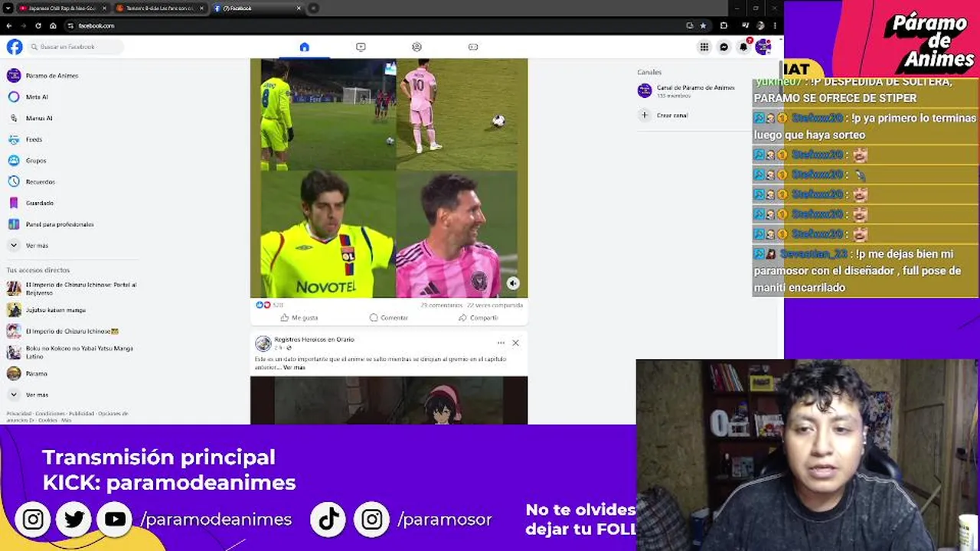Open the TikTok icon in stream overlay

pos(329,520)
